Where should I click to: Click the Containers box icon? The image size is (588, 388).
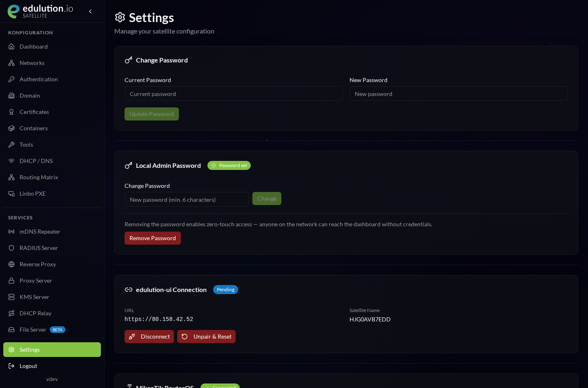pos(11,128)
